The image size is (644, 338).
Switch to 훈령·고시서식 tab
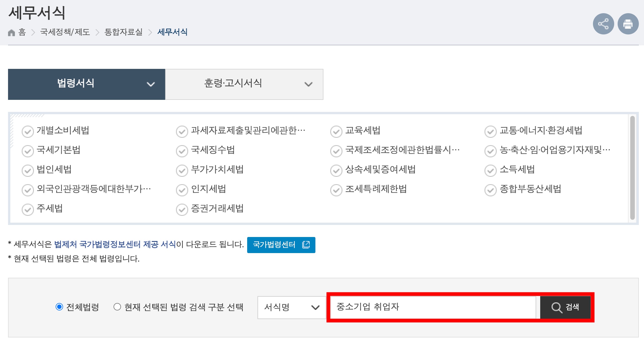[233, 83]
